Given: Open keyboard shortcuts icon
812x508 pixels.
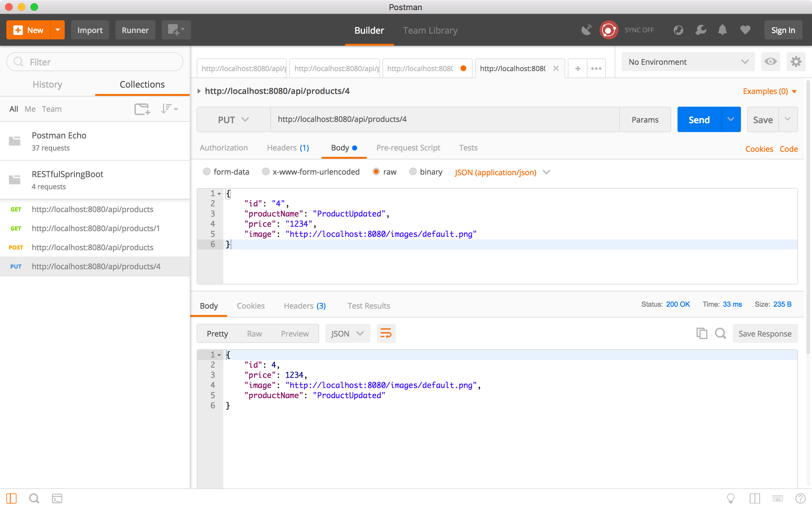Looking at the screenshot, I should pyautogui.click(x=777, y=498).
